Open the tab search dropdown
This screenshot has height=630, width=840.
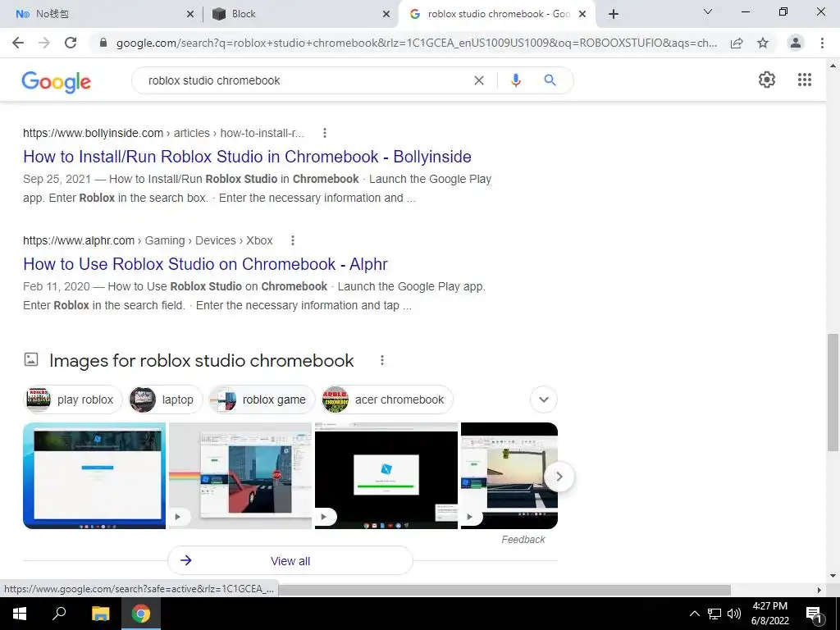click(708, 11)
